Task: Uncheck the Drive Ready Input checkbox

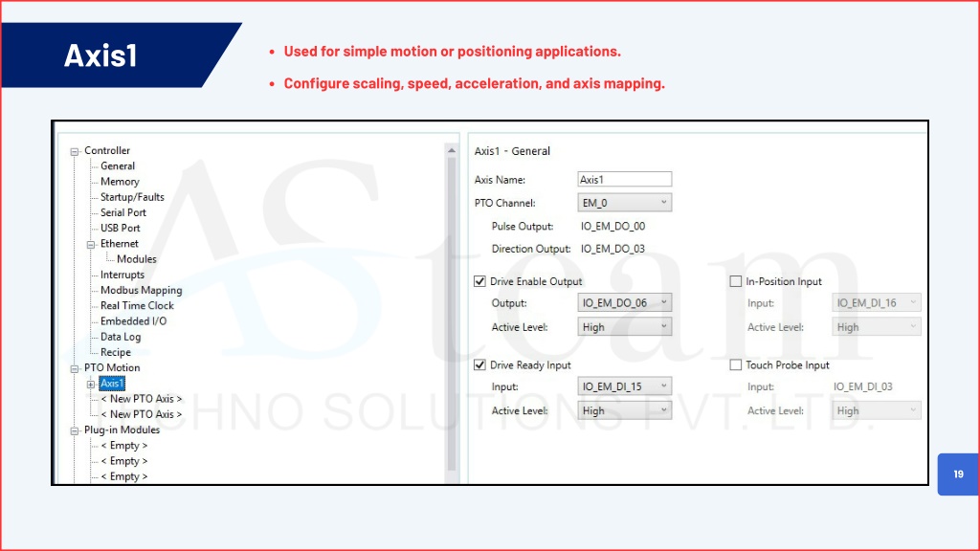Action: click(480, 365)
